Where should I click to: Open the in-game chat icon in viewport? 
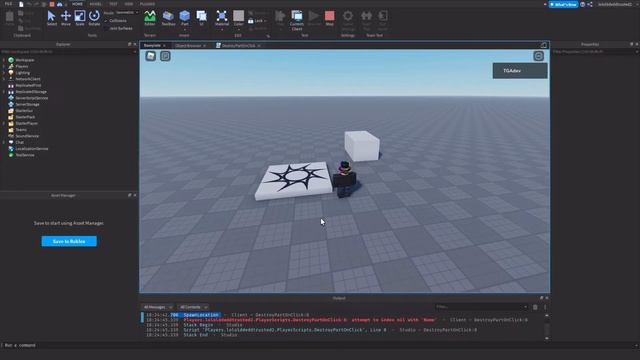165,56
